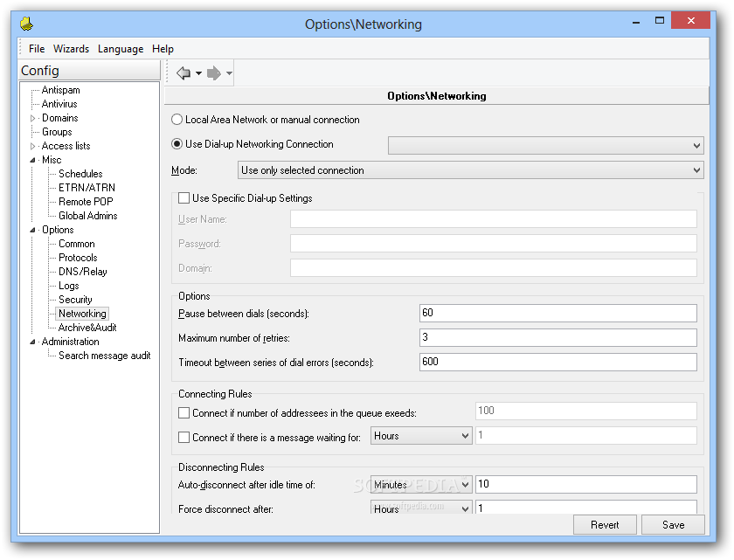Open the Mode dropdown
The width and height of the screenshot is (734, 560).
470,170
